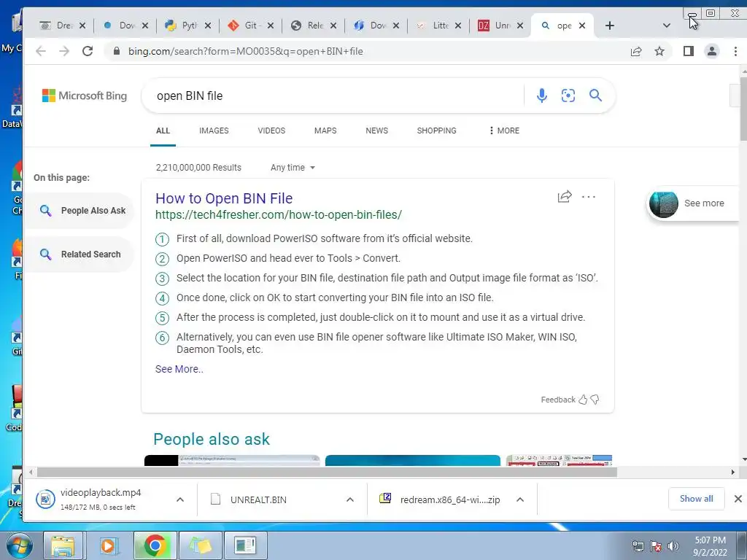Image resolution: width=747 pixels, height=560 pixels.
Task: Switch to the Git browser tab
Action: click(x=244, y=26)
